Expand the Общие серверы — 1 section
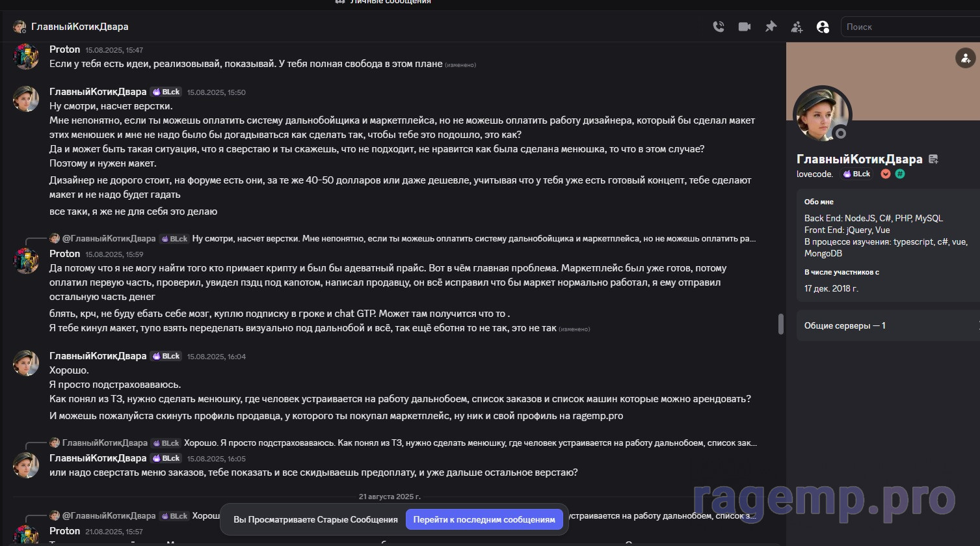Viewport: 980px width, 546px height. click(x=888, y=325)
